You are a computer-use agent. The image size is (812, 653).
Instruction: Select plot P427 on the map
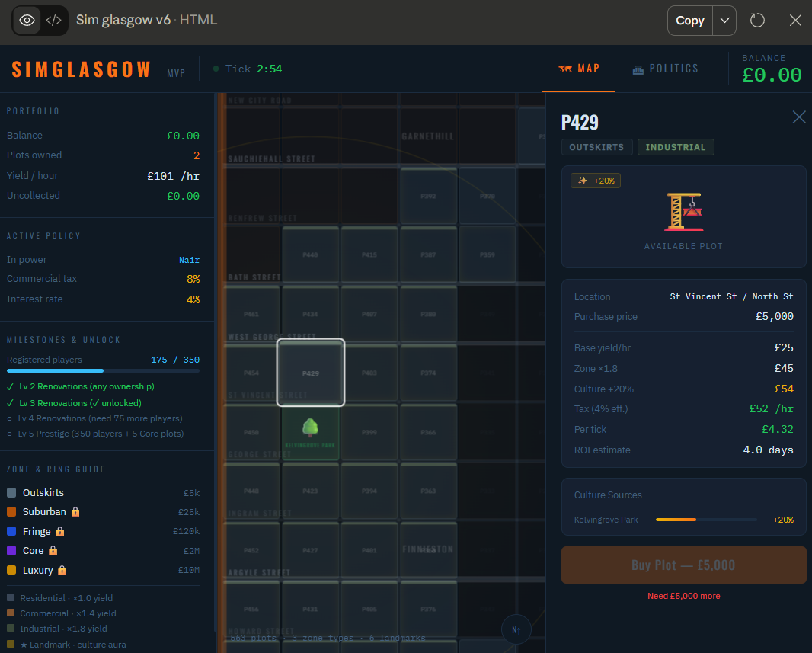coord(310,550)
